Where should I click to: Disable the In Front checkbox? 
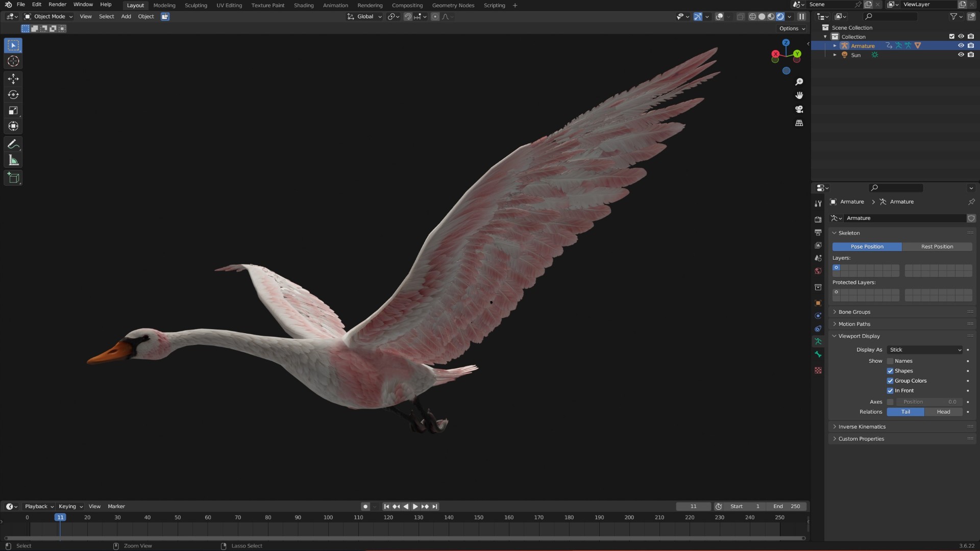(x=890, y=391)
